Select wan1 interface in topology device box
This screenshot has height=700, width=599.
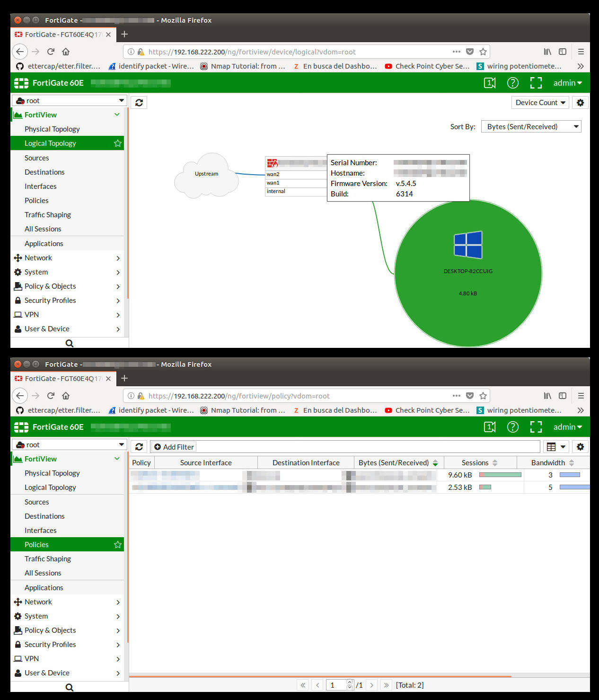[x=296, y=183]
